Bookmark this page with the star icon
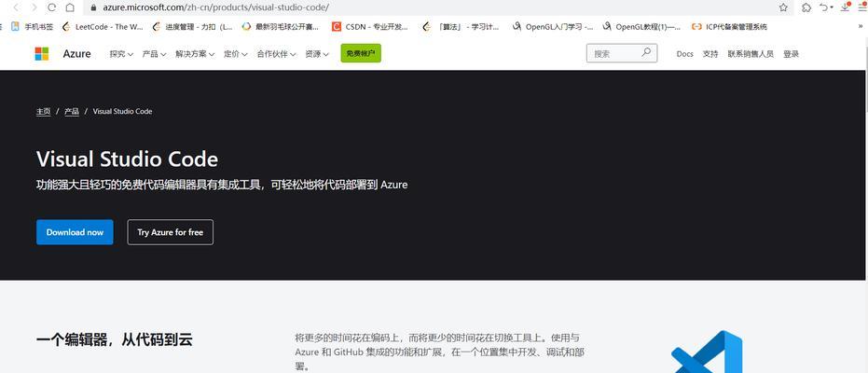 783,7
